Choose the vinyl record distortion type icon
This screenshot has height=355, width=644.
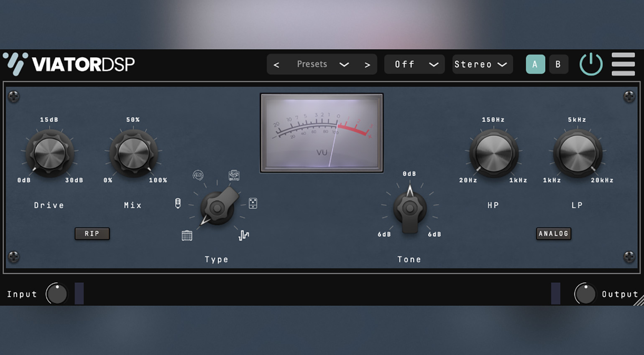pos(198,175)
